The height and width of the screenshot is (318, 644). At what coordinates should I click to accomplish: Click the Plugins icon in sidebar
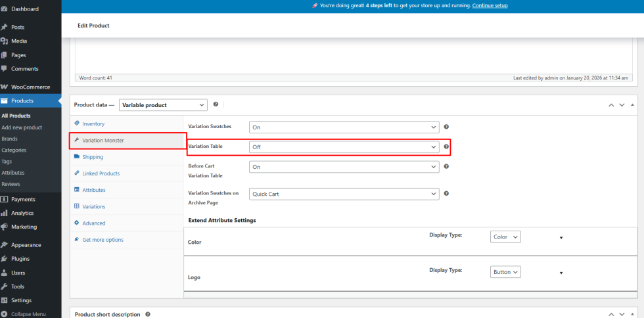click(5, 259)
